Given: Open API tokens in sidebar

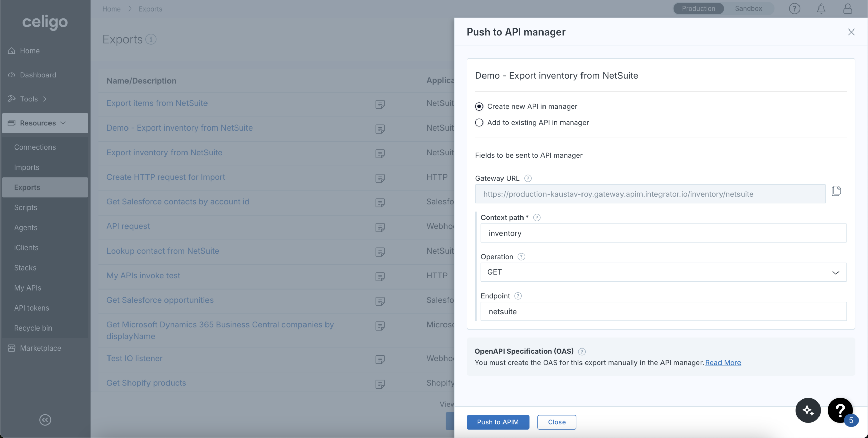Looking at the screenshot, I should pyautogui.click(x=32, y=308).
